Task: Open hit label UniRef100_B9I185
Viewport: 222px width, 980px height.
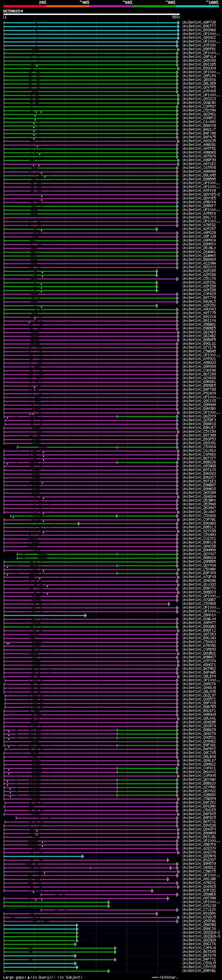Action: (199, 64)
